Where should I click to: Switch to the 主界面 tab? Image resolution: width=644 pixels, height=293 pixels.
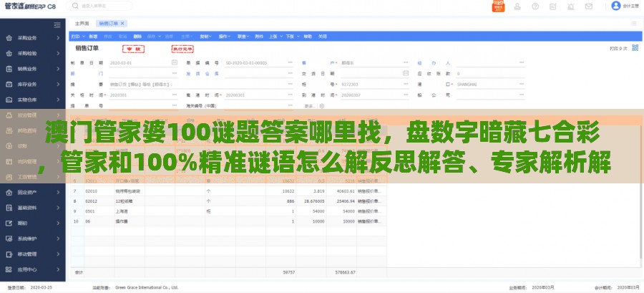pos(82,24)
